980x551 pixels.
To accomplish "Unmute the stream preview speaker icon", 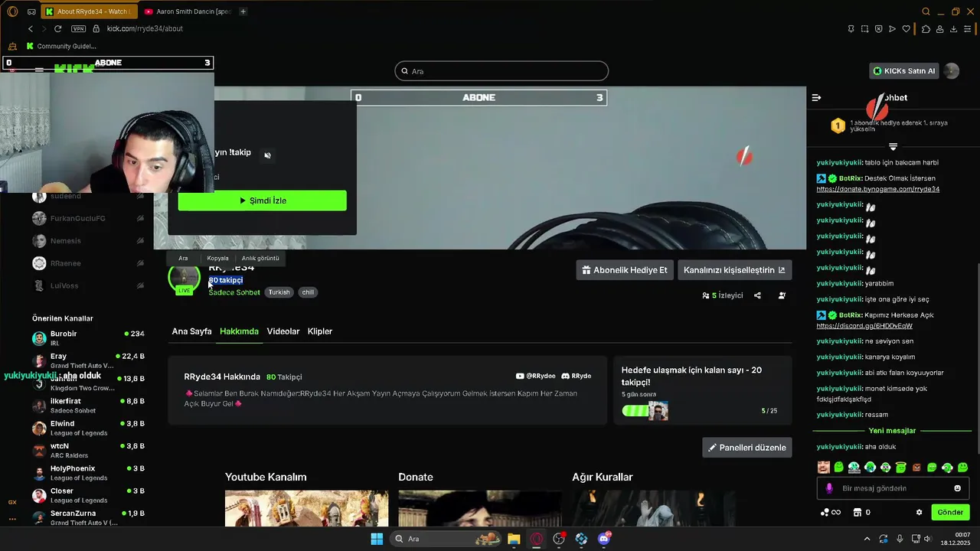I will pos(267,155).
